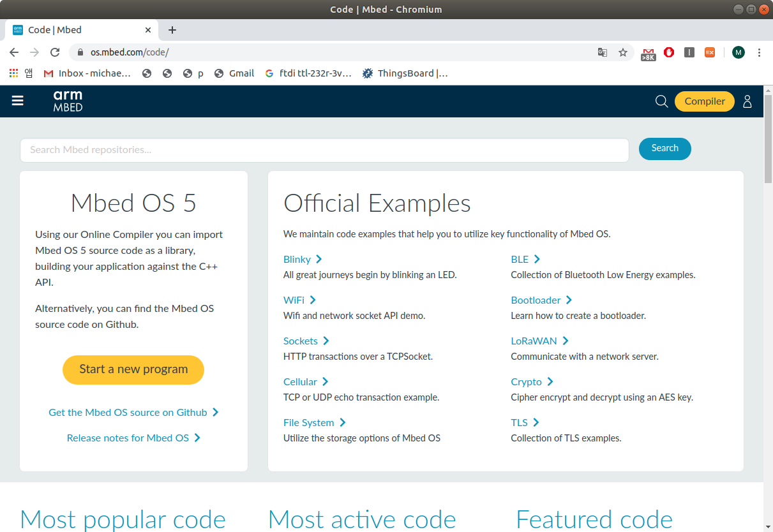Click Most active code heading

click(x=362, y=519)
